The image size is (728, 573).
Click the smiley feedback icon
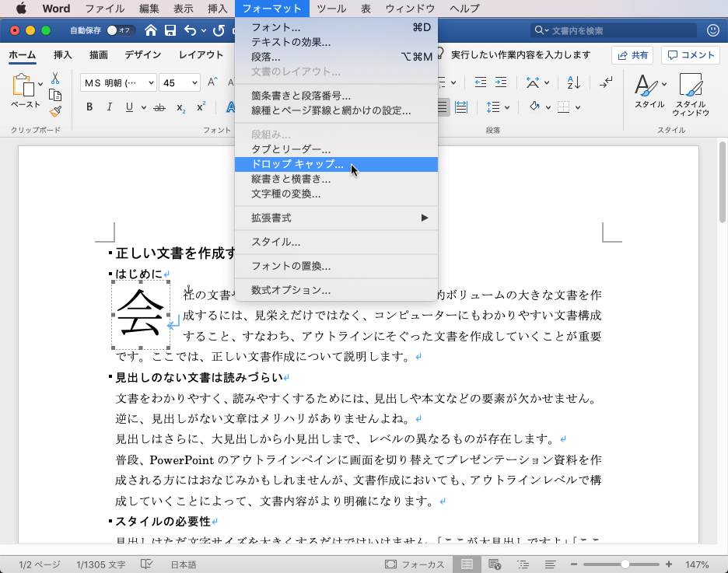[x=712, y=30]
